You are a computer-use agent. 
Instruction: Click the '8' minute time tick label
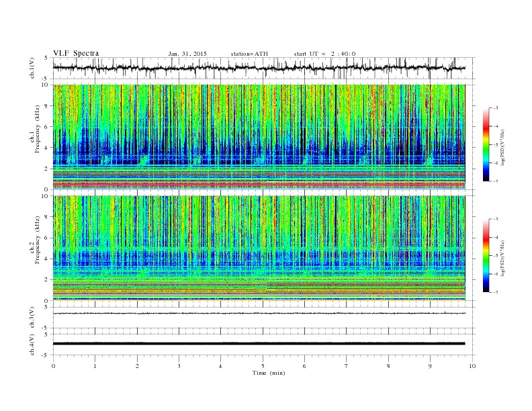pos(388,366)
